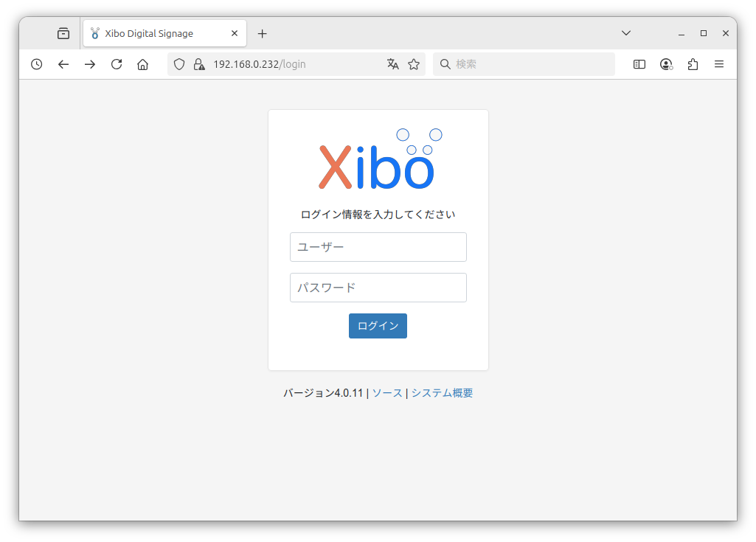Close the browser window
This screenshot has height=542, width=756.
[x=726, y=33]
